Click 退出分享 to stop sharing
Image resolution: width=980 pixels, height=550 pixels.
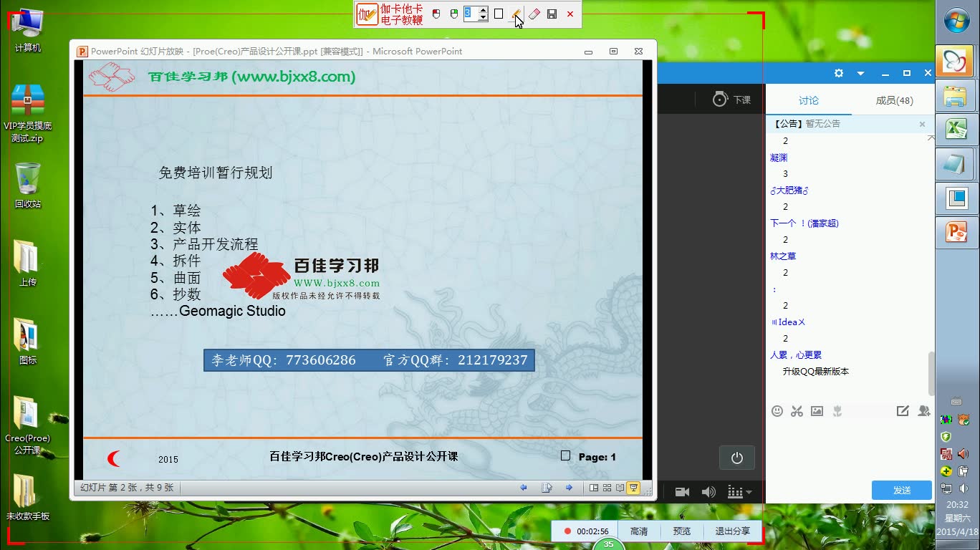click(733, 531)
